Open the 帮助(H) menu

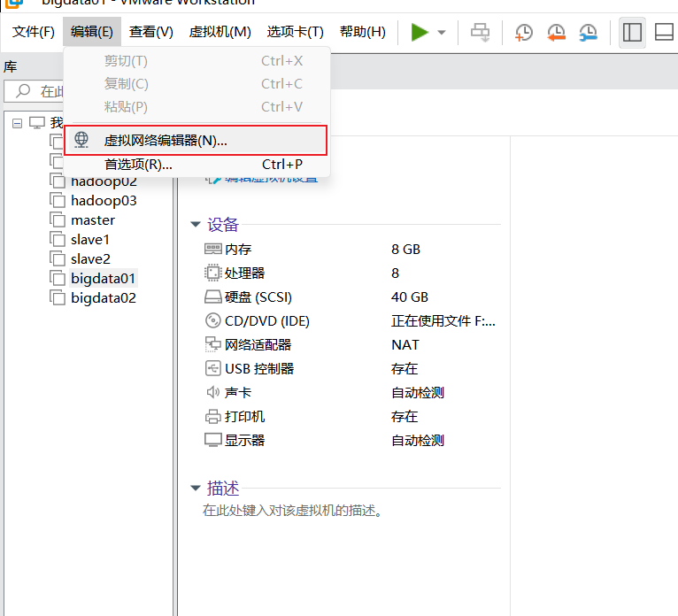pos(362,32)
